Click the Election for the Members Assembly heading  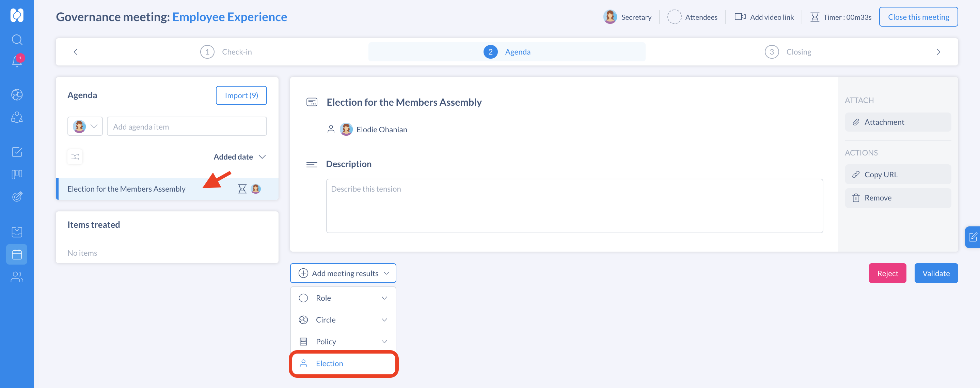[x=404, y=102]
